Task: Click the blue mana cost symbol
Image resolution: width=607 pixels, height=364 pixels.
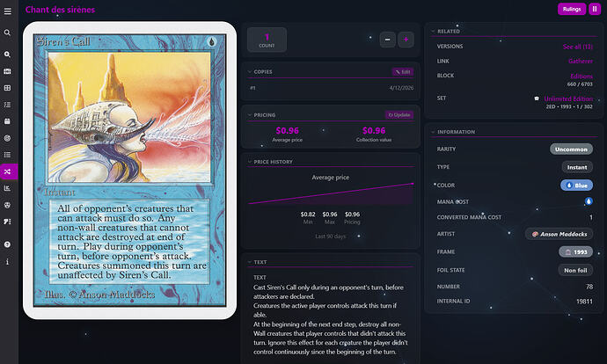Action: 589,201
